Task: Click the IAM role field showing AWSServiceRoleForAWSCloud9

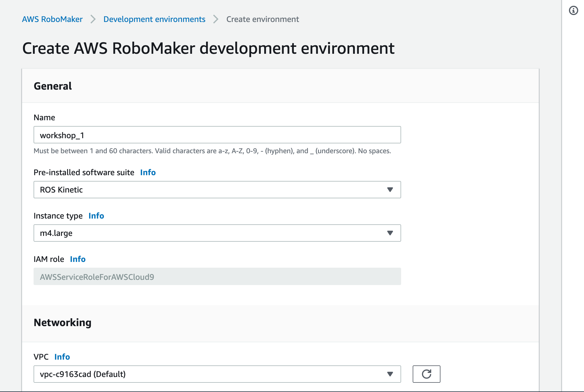Action: pyautogui.click(x=217, y=276)
